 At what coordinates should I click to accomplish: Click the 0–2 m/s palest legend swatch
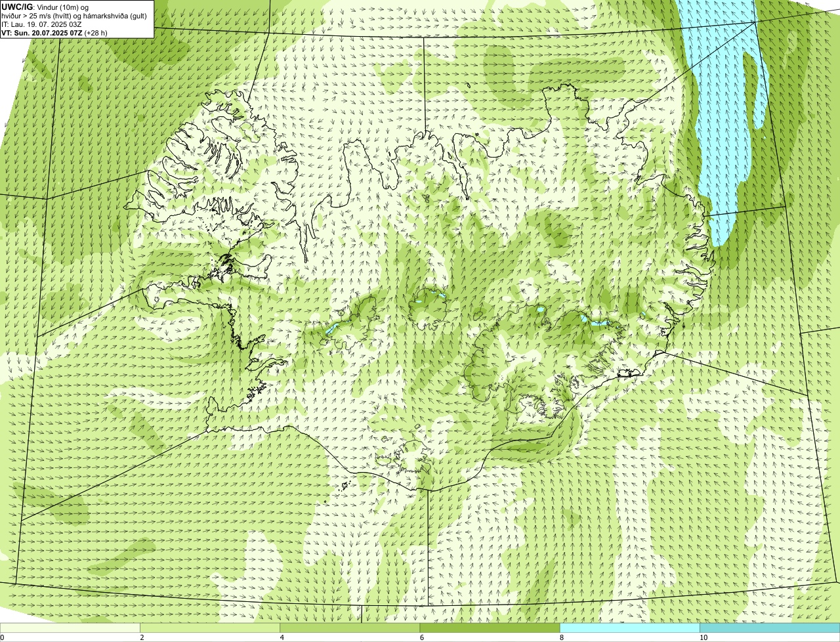coord(70,628)
